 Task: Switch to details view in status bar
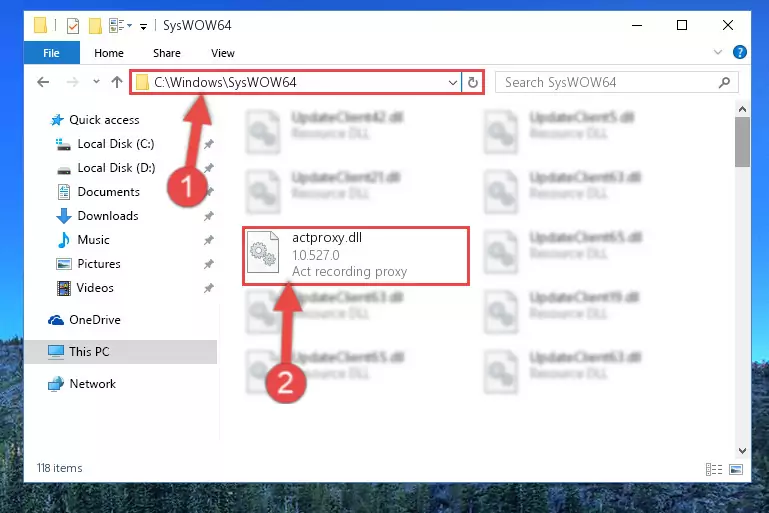click(x=714, y=469)
